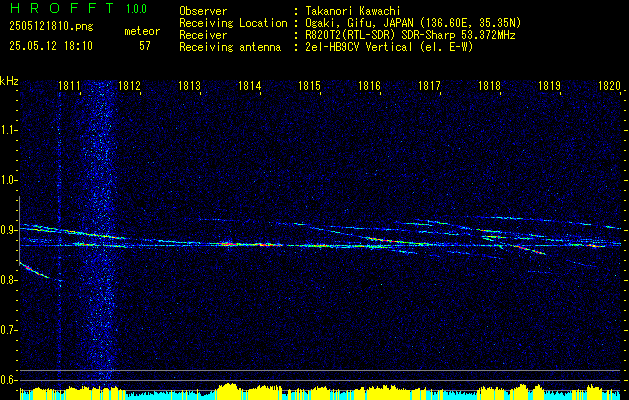
Task: Click the kHz axis unit label
Action: pyautogui.click(x=9, y=81)
